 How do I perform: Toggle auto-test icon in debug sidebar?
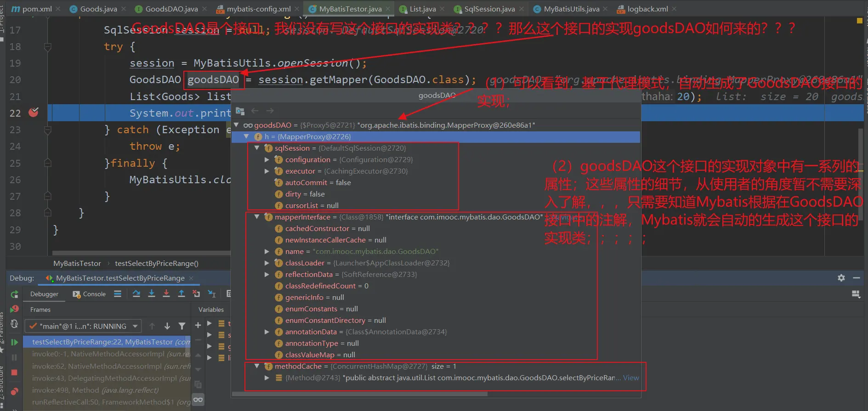coord(14,324)
